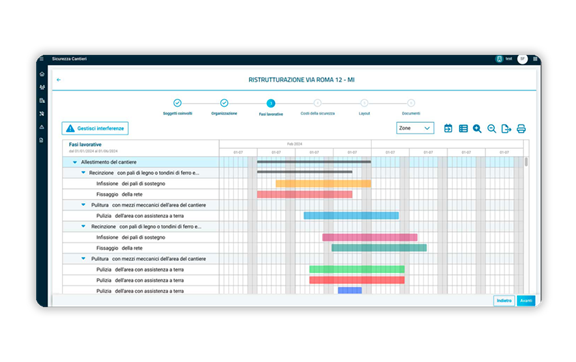Click the Gestisci interferenze button
Image resolution: width=576 pixels, height=362 pixels.
click(x=95, y=128)
